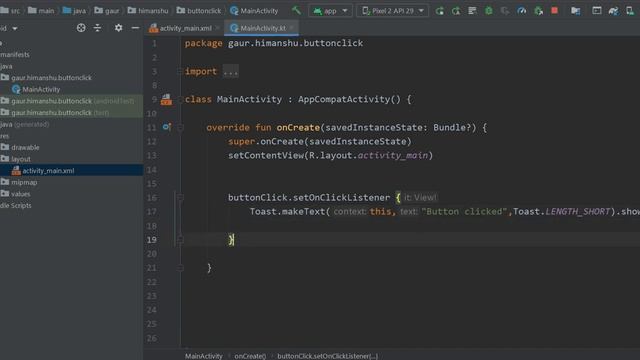The height and width of the screenshot is (360, 640).
Task: Close the MainActivity.kt tab
Action: (x=291, y=28)
